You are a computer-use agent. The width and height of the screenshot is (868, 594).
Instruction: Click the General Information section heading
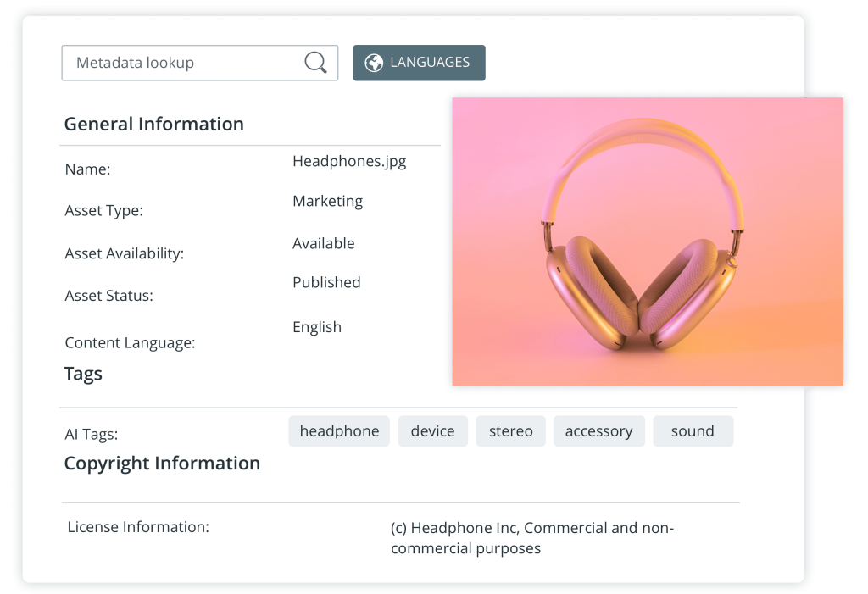point(154,124)
